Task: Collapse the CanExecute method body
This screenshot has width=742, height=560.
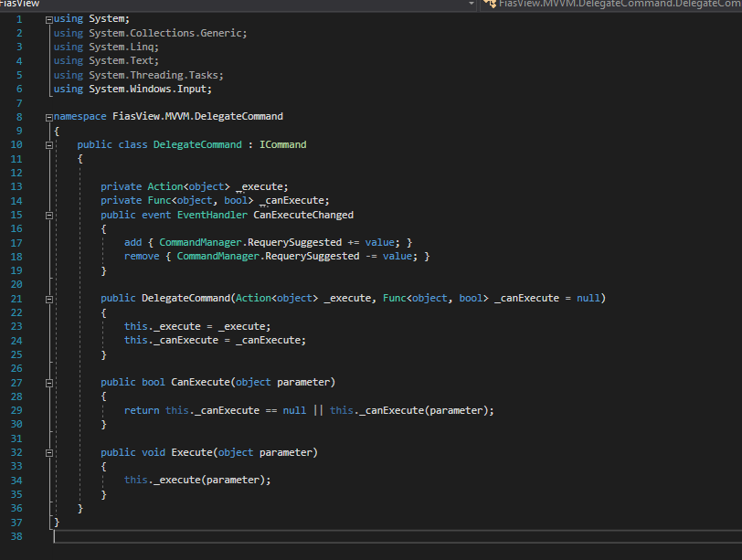Action: click(48, 382)
